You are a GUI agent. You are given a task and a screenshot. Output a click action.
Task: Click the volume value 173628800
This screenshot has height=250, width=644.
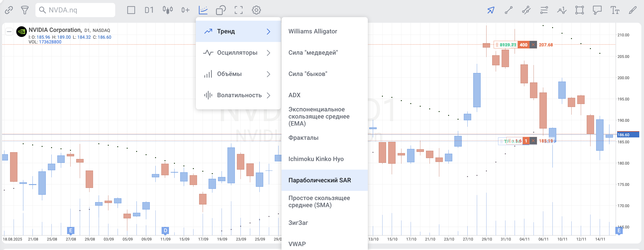50,42
